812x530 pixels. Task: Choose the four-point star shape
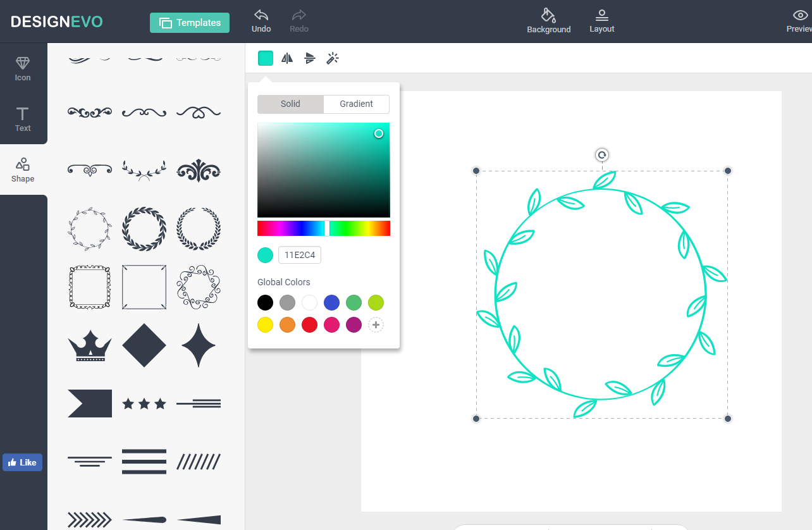point(199,345)
